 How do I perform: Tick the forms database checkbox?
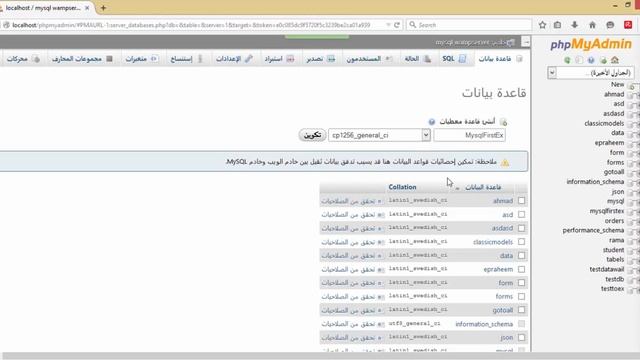(x=521, y=296)
